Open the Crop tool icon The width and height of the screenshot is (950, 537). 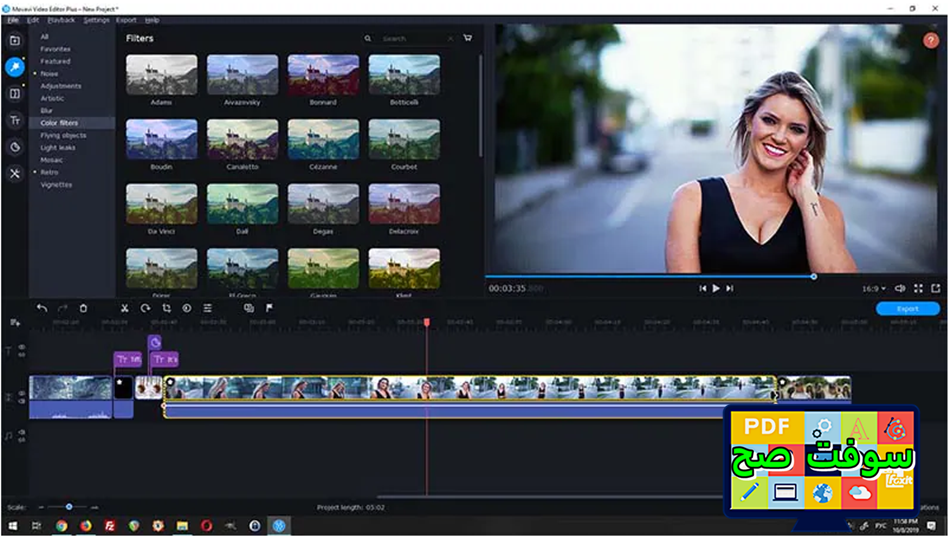pyautogui.click(x=166, y=308)
